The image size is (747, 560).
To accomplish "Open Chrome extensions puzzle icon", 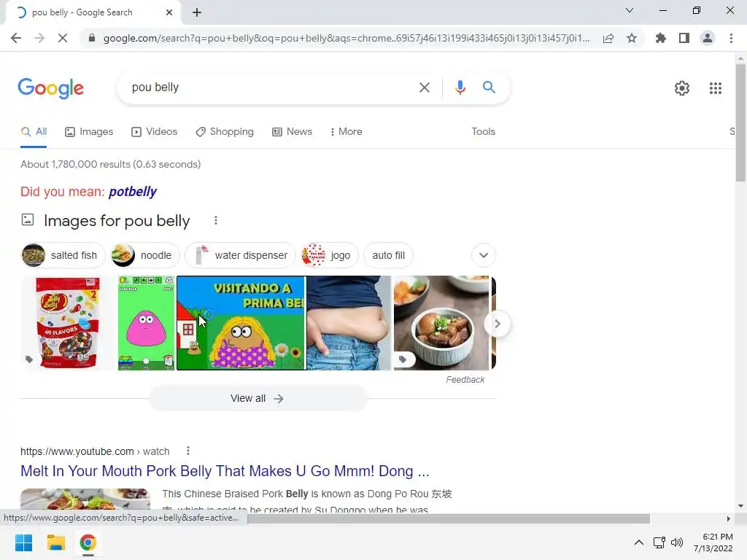I will 660,38.
